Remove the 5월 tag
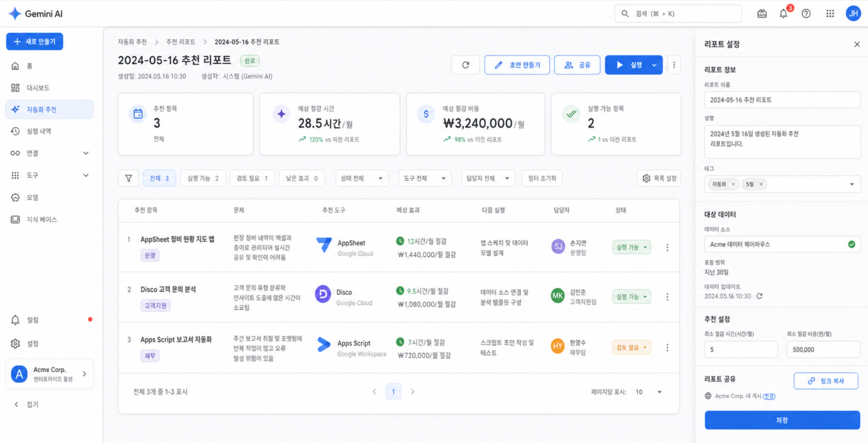Image resolution: width=868 pixels, height=443 pixels. coord(761,184)
